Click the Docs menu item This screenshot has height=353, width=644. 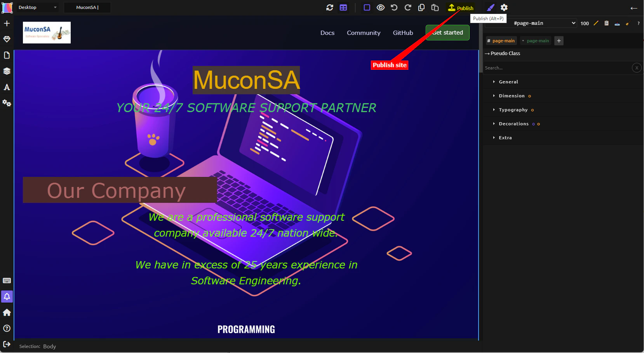point(327,33)
